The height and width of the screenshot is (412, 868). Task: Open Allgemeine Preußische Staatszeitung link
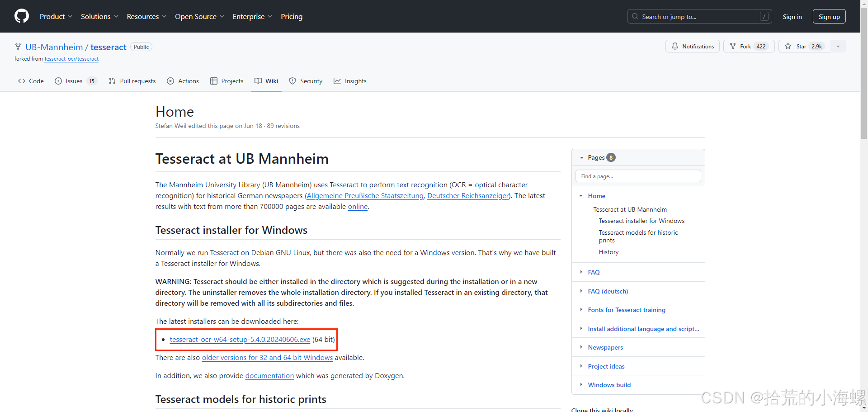point(365,196)
